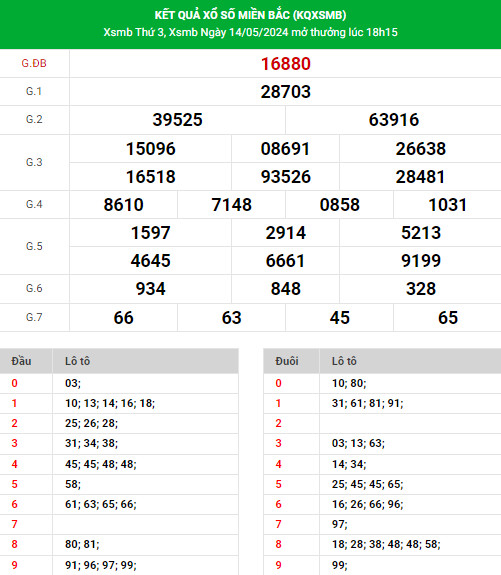The image size is (501, 575).
Task: Click G.5 number 9199
Action: coord(421,261)
